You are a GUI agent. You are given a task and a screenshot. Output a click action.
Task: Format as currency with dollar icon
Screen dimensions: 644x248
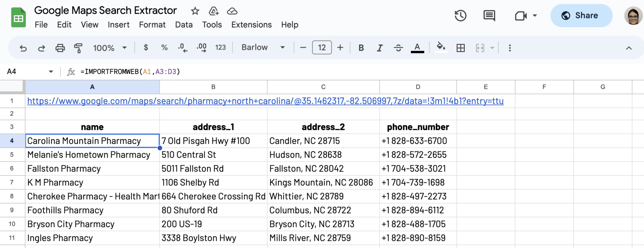click(146, 47)
